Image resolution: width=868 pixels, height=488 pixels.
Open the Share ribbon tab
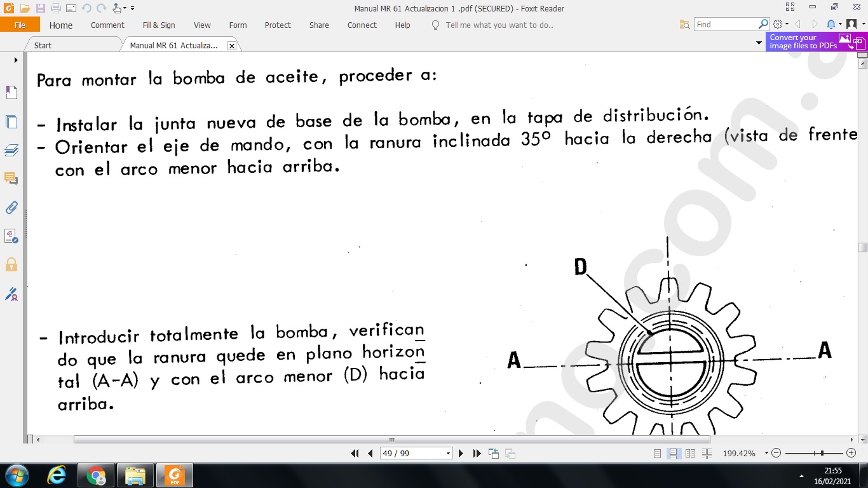tap(319, 25)
